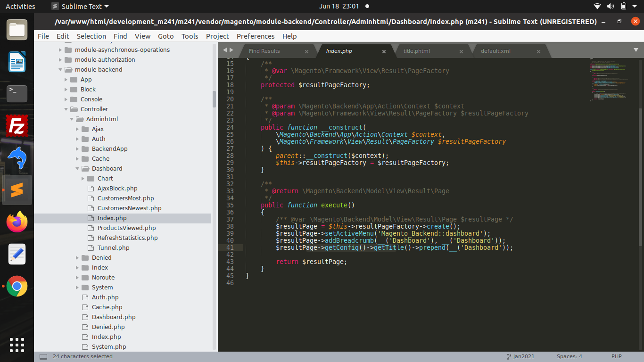The height and width of the screenshot is (362, 644).
Task: Click the code minimap preview
Action: pyautogui.click(x=609, y=80)
